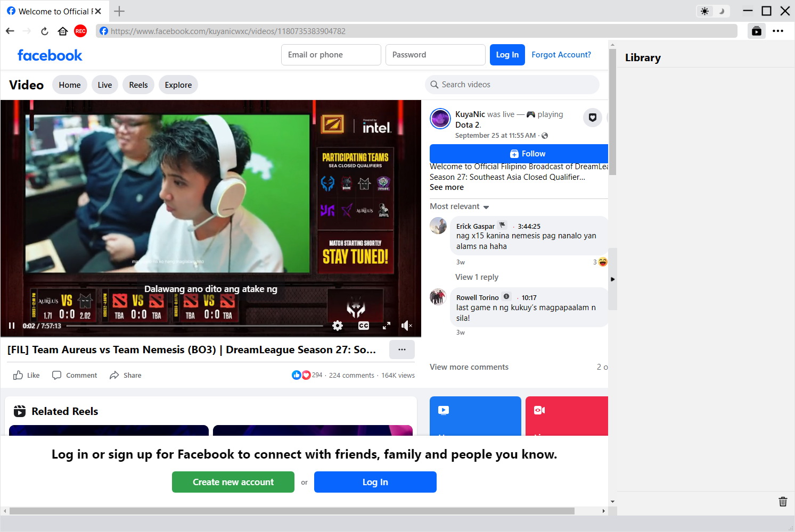The width and height of the screenshot is (795, 532).
Task: Open Rowell Torino's profile avatar
Action: (438, 297)
